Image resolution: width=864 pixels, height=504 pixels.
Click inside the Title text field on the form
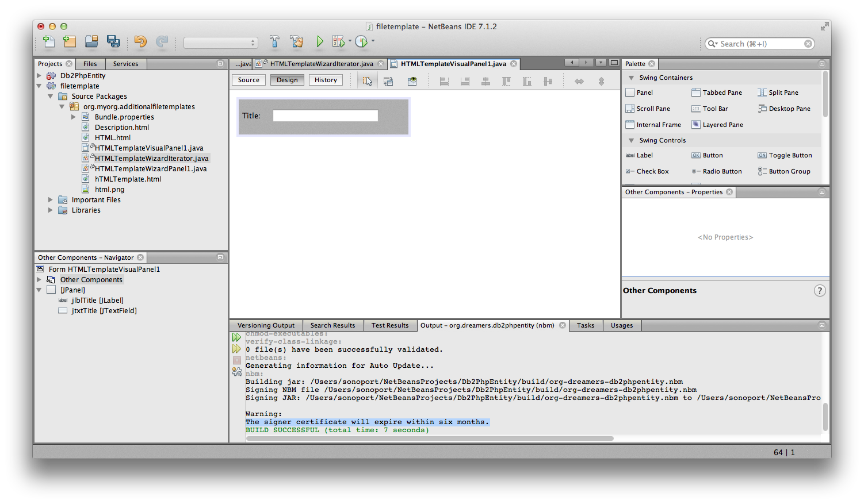[325, 115]
